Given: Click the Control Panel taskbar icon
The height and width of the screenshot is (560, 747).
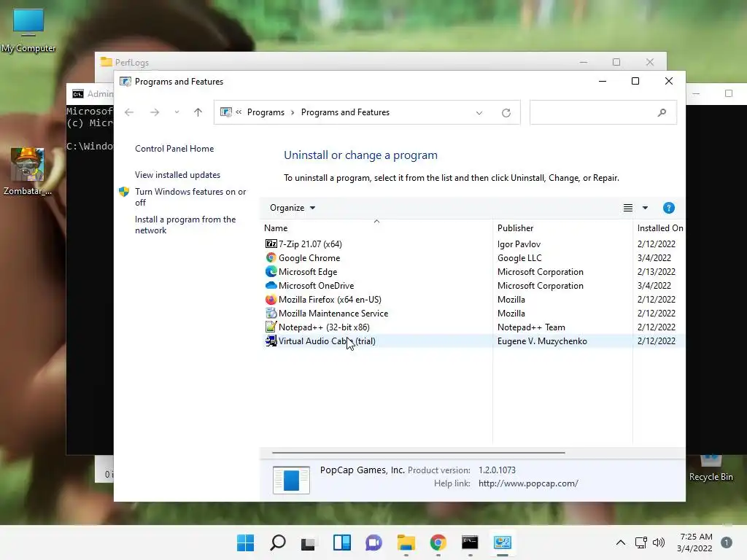Looking at the screenshot, I should [x=502, y=542].
